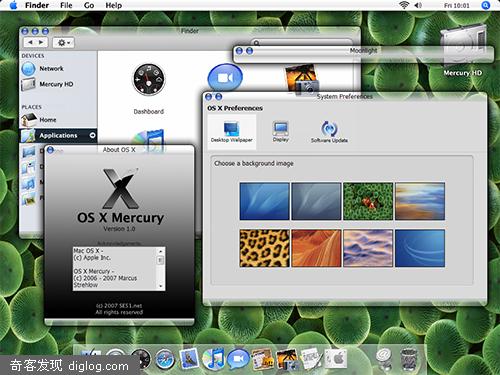
Task: Open the photo camera app icon in Finder
Action: 302,79
